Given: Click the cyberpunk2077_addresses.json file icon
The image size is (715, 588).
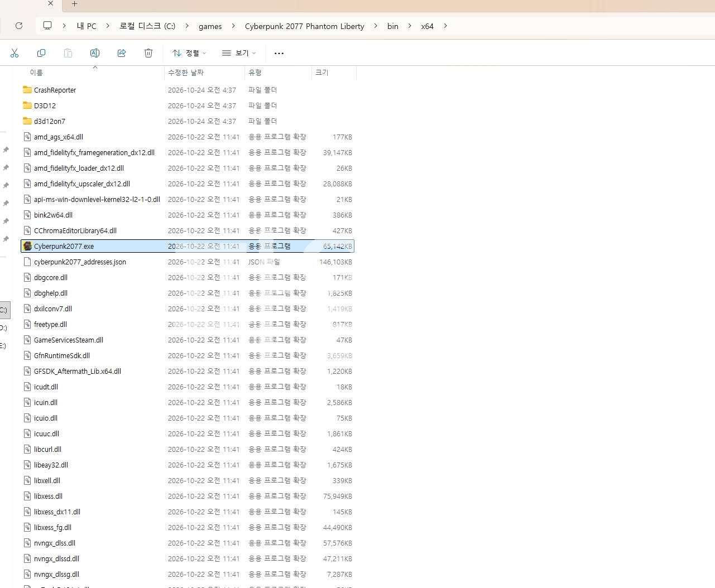Looking at the screenshot, I should [x=27, y=262].
